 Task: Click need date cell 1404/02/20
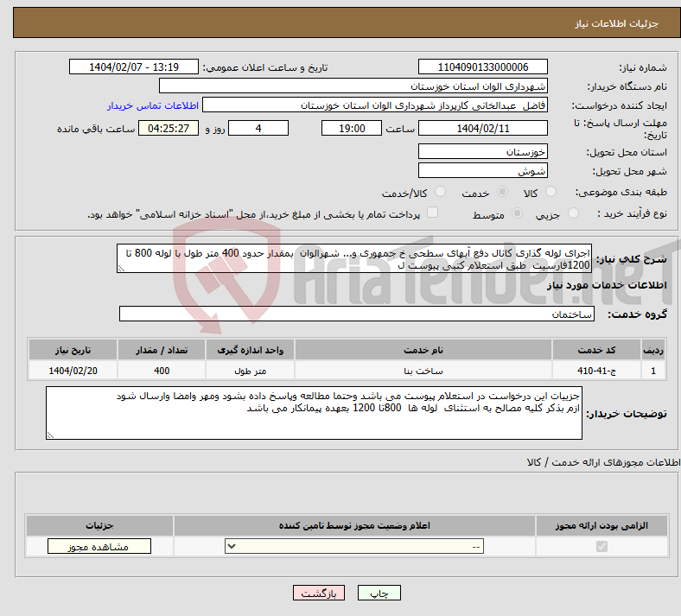[73, 371]
